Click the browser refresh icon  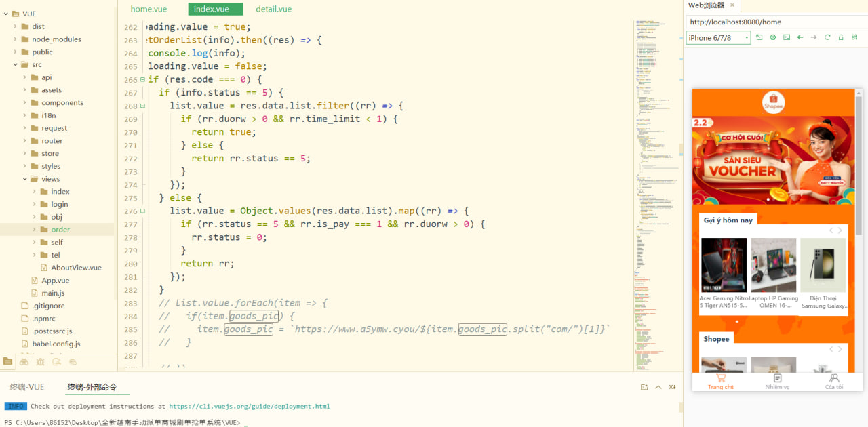827,38
